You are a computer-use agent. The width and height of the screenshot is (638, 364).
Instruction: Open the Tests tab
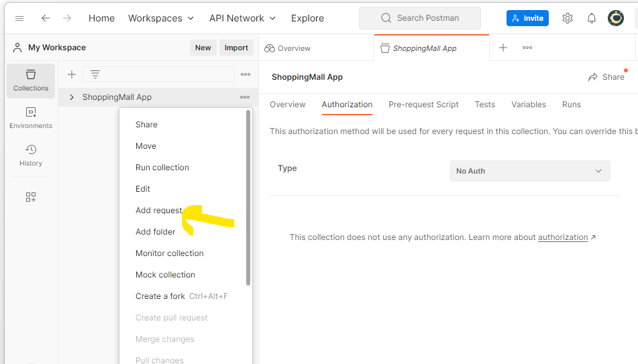click(x=485, y=105)
